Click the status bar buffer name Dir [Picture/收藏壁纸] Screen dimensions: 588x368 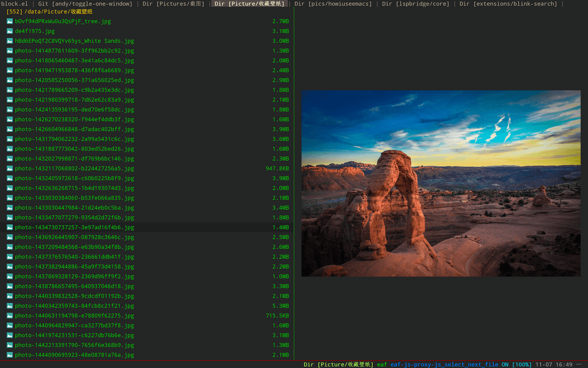point(339,364)
